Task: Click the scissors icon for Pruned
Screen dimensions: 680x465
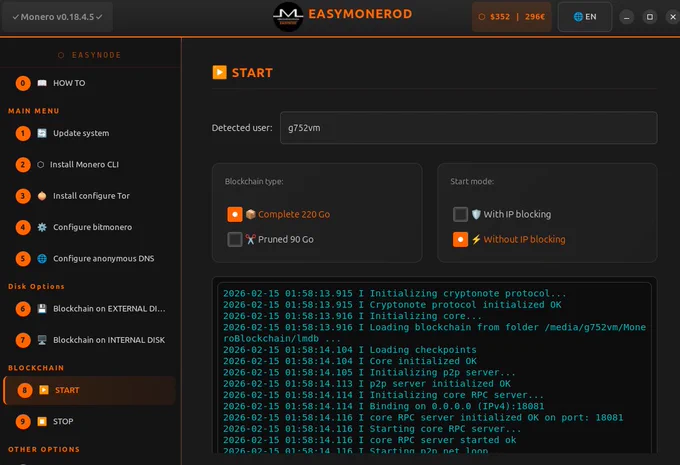Action: pos(250,239)
